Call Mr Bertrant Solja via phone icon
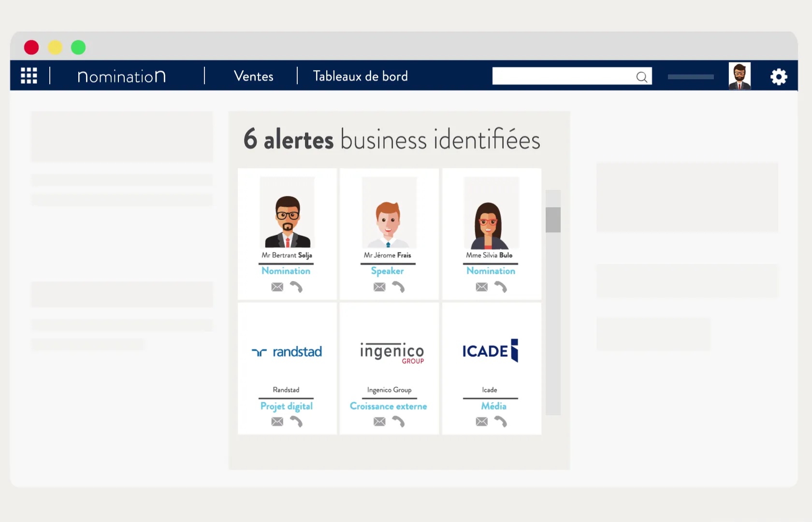The width and height of the screenshot is (812, 522). tap(296, 287)
